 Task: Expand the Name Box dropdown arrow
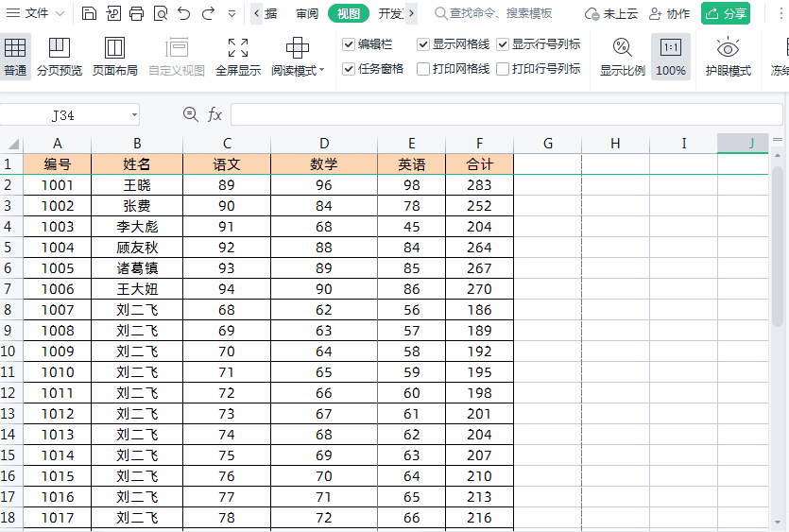(134, 115)
